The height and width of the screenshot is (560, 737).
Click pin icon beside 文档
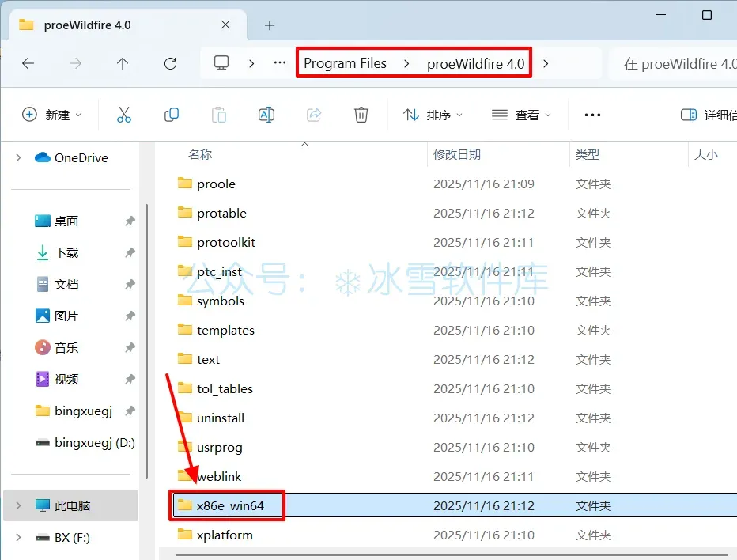[130, 284]
